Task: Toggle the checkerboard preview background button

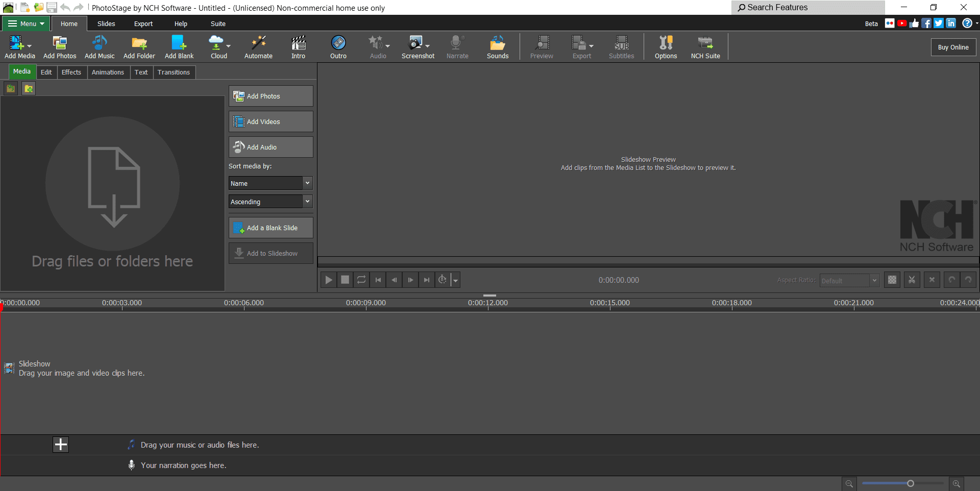Action: [x=892, y=280]
